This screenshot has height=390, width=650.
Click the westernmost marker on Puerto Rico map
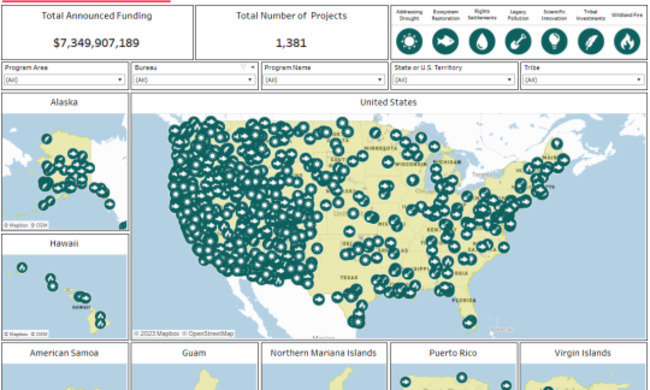[x=405, y=382]
